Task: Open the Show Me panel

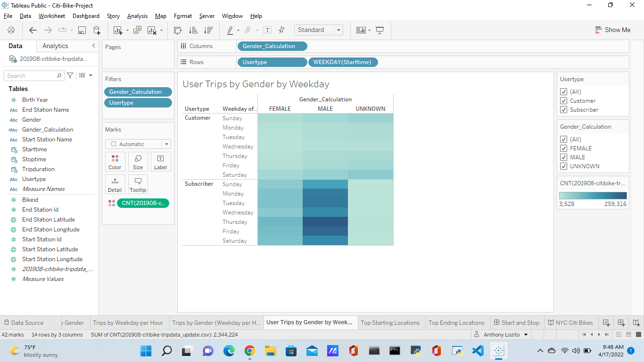Action: pos(612,30)
